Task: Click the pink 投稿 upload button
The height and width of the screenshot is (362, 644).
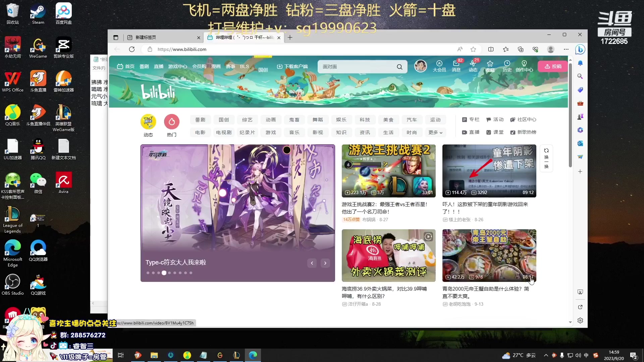Action: [x=553, y=66]
